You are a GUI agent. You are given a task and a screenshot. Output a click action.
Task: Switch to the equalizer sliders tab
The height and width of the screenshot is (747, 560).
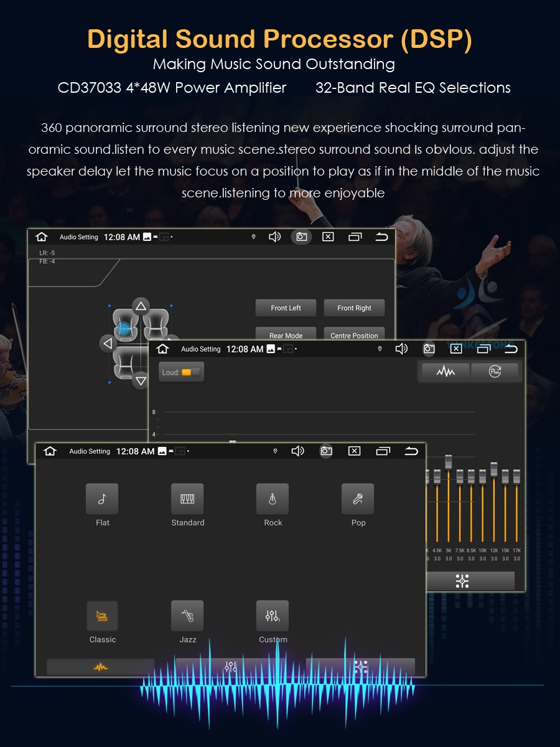[x=231, y=667]
